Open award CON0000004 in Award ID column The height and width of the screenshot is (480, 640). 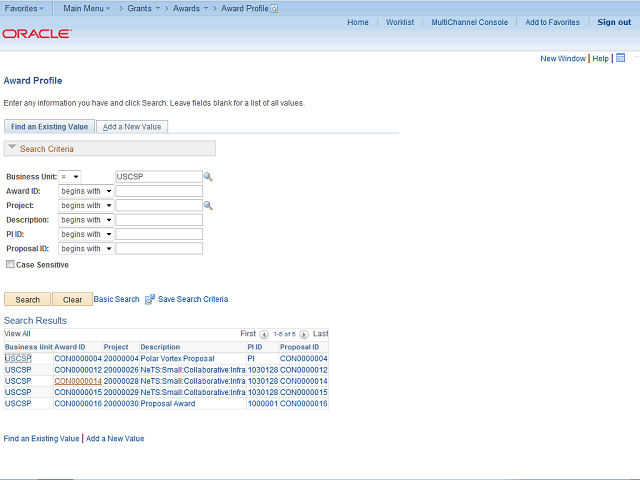coord(78,358)
